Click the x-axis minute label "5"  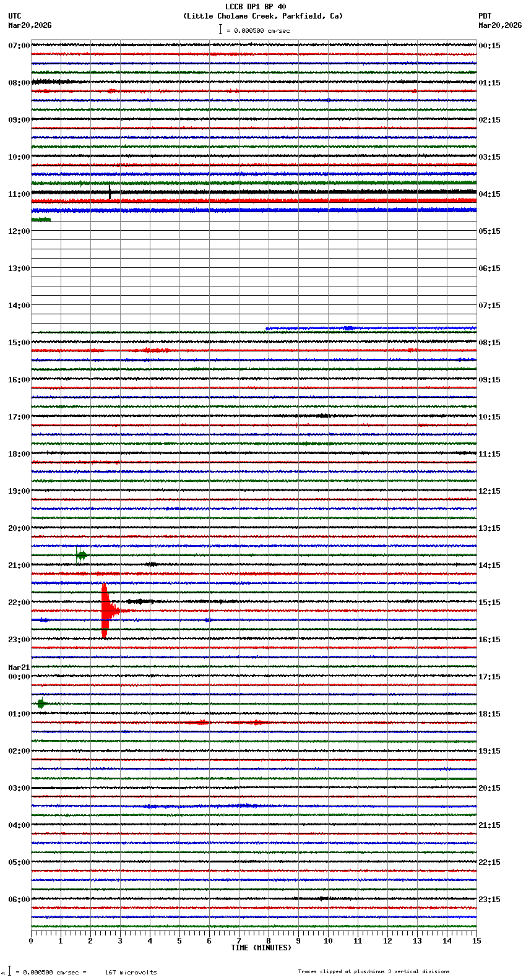tap(179, 941)
